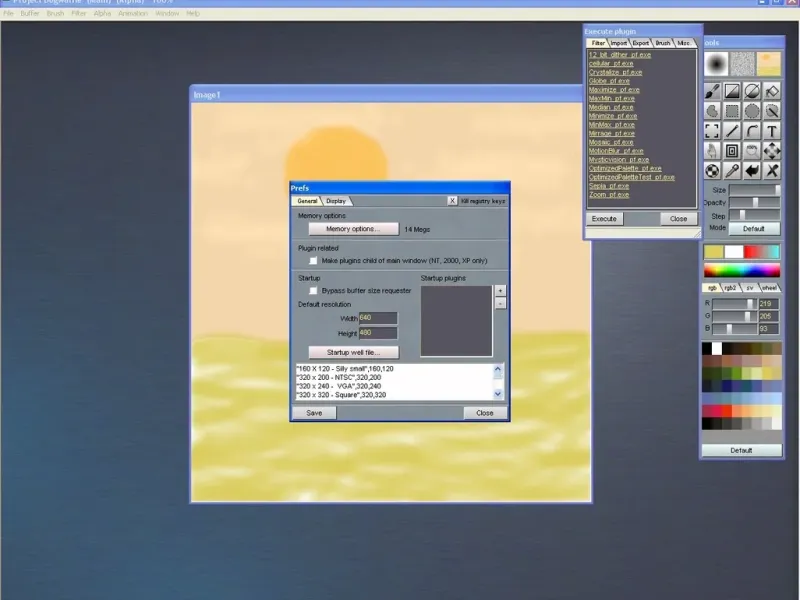Click the R red channel slider
The width and height of the screenshot is (800, 600).
734,304
